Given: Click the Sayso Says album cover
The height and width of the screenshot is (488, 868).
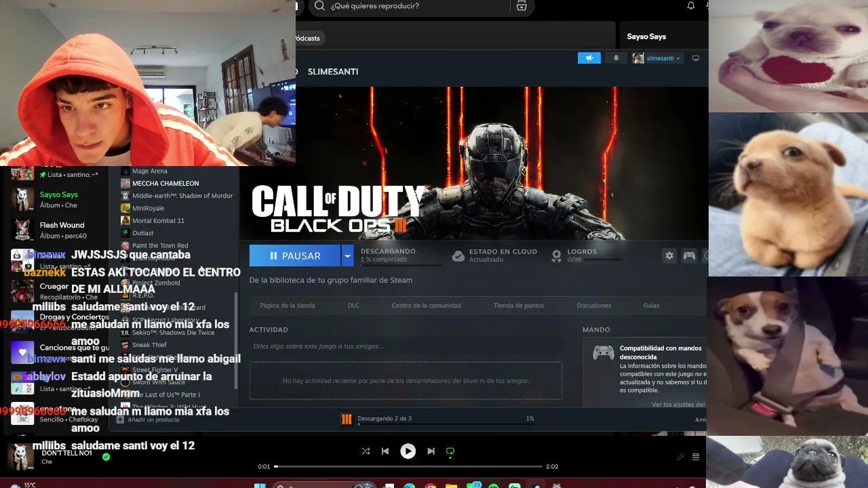Looking at the screenshot, I should tap(22, 199).
